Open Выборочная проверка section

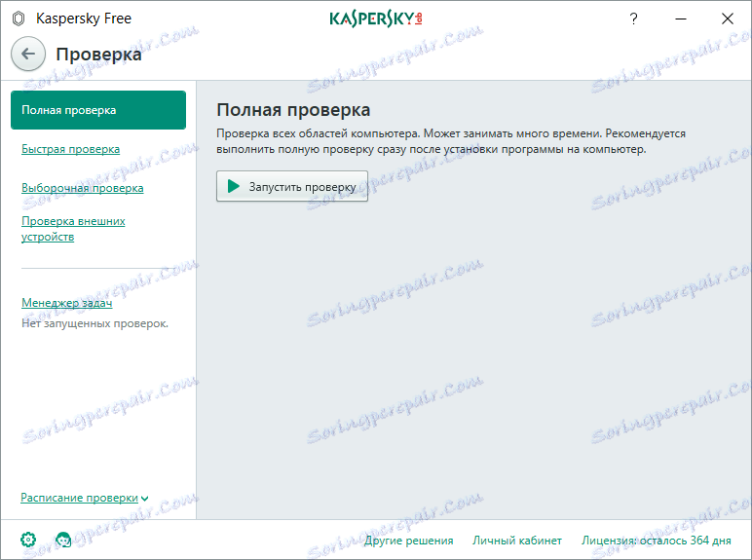tap(83, 188)
